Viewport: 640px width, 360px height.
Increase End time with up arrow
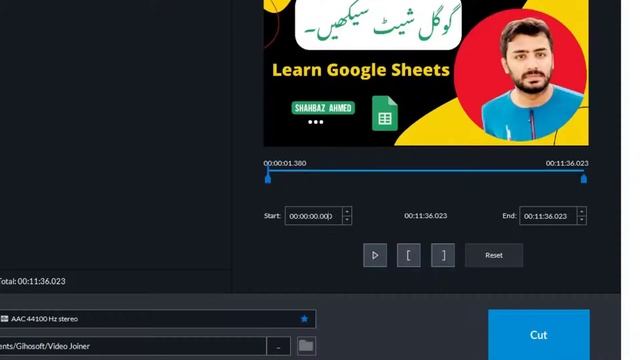click(x=582, y=211)
